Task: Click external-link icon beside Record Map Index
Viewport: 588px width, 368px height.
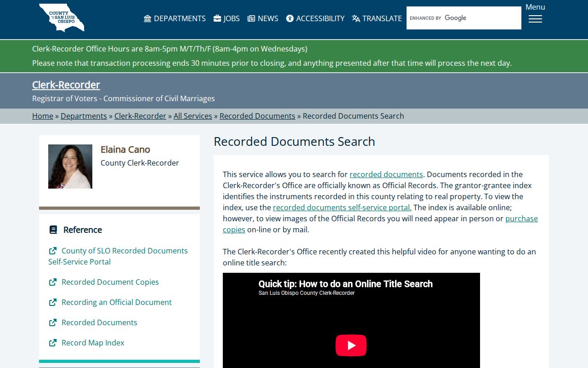Action: (x=53, y=343)
